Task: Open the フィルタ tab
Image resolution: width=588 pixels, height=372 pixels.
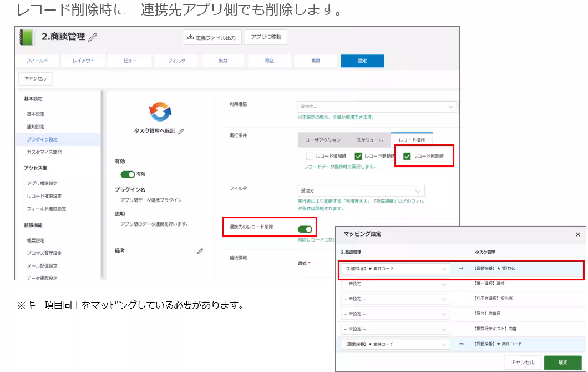Action: coord(176,61)
